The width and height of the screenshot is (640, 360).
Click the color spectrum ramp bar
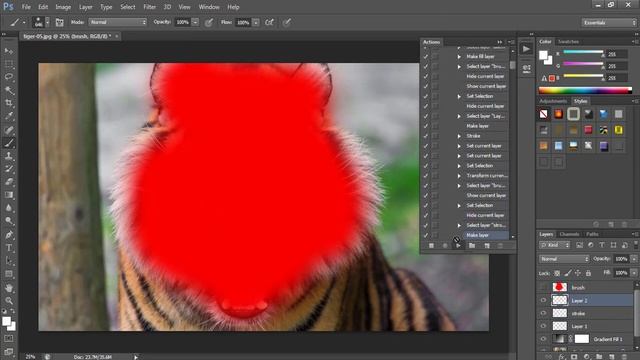[585, 90]
